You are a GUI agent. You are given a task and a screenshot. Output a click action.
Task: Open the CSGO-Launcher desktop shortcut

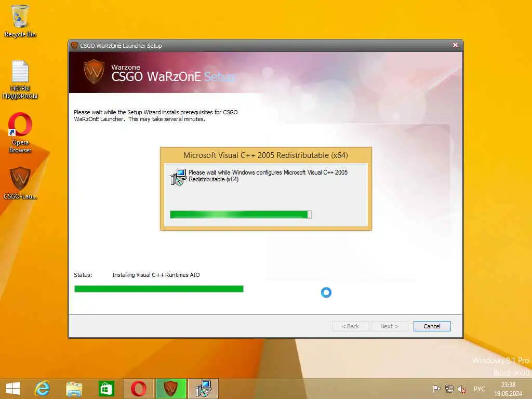pos(20,182)
